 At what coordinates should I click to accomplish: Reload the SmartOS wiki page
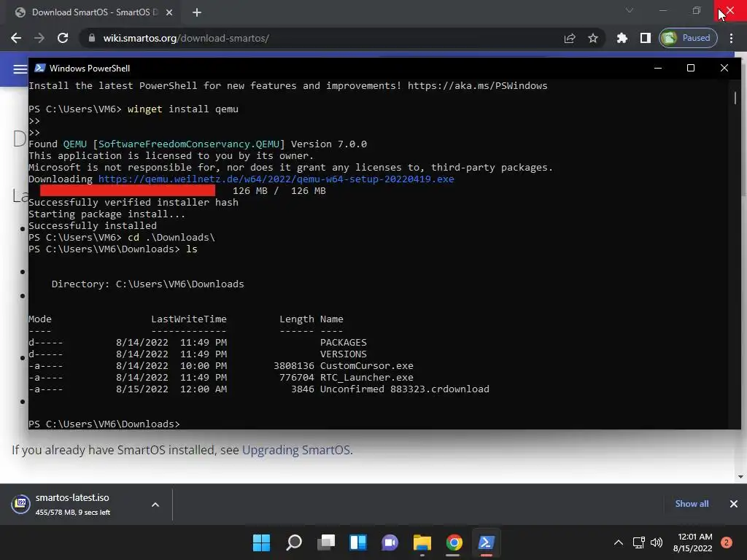[x=63, y=38]
